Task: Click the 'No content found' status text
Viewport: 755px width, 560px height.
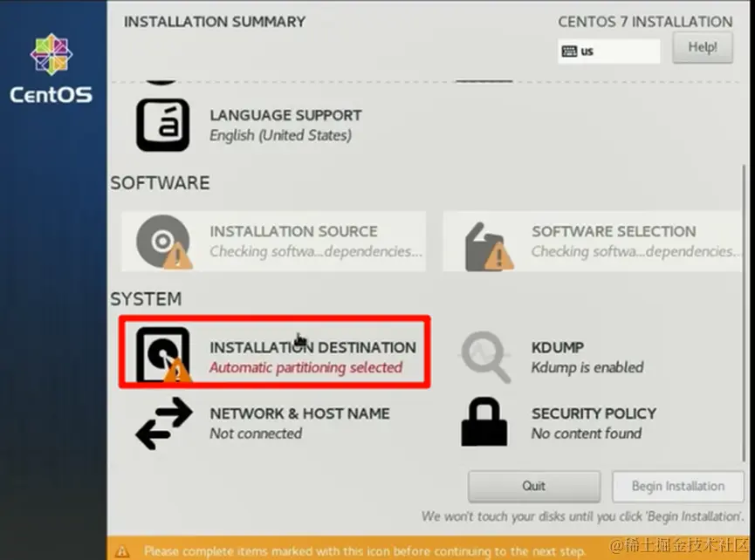Action: [x=586, y=434]
